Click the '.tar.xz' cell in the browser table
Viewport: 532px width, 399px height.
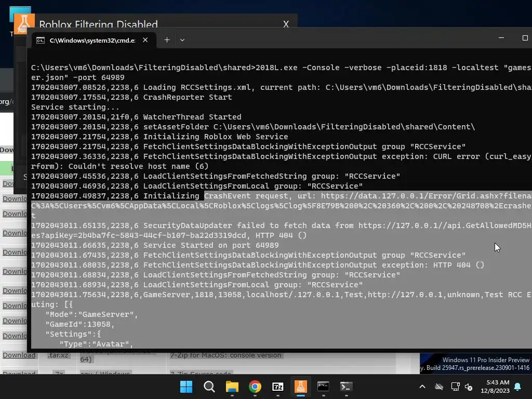(x=58, y=355)
